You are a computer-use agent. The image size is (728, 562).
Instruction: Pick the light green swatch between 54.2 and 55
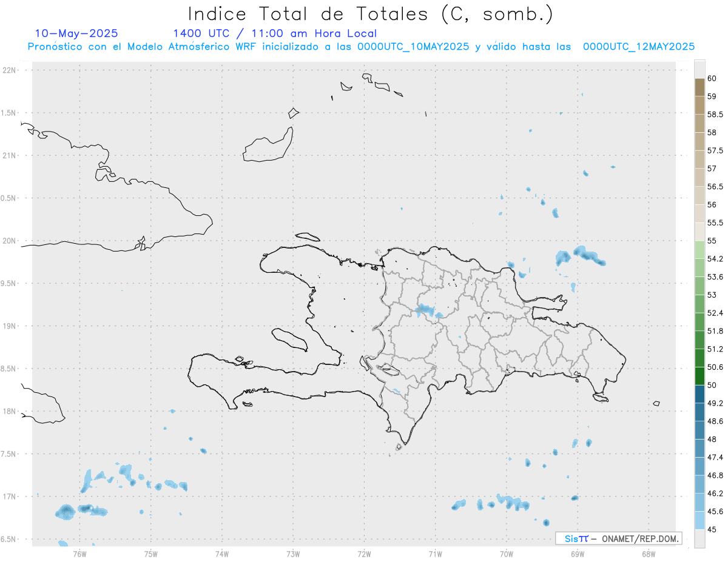pyautogui.click(x=699, y=250)
